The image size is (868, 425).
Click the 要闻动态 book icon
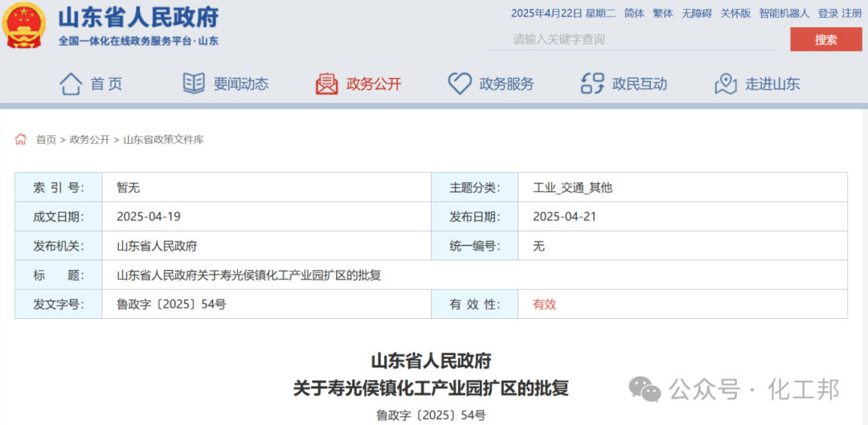pos(194,84)
